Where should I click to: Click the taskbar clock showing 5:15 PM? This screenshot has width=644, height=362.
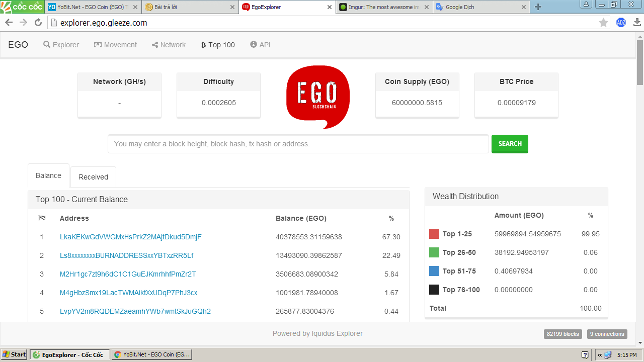click(626, 354)
